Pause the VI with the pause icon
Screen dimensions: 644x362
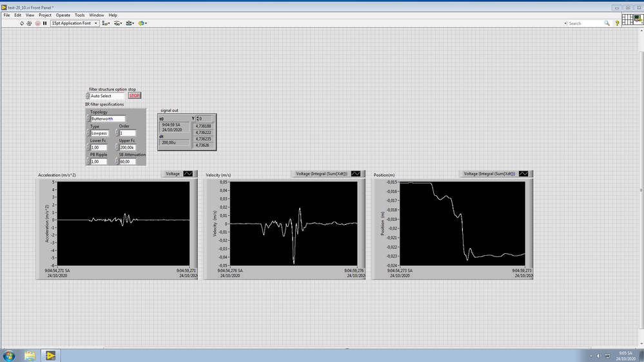[x=44, y=23]
